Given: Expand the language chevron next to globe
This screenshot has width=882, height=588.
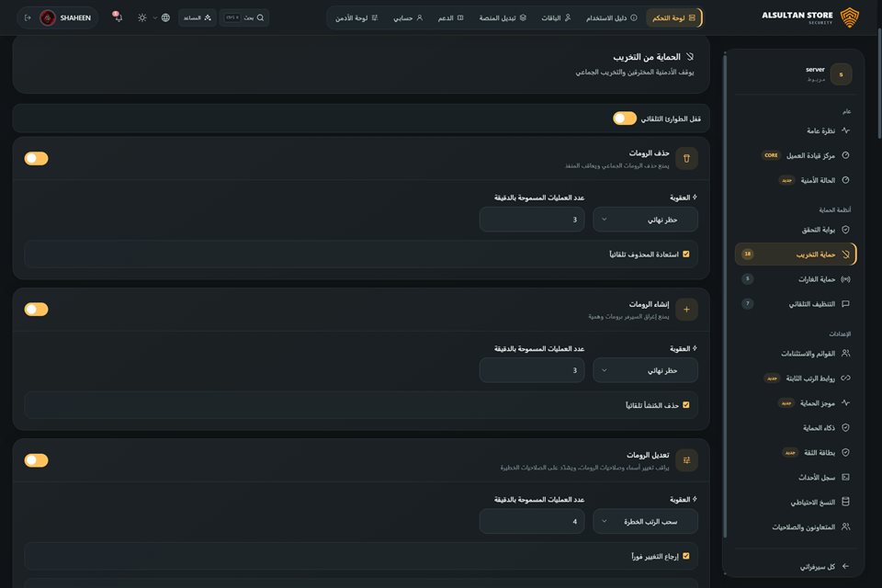Looking at the screenshot, I should pyautogui.click(x=154, y=18).
